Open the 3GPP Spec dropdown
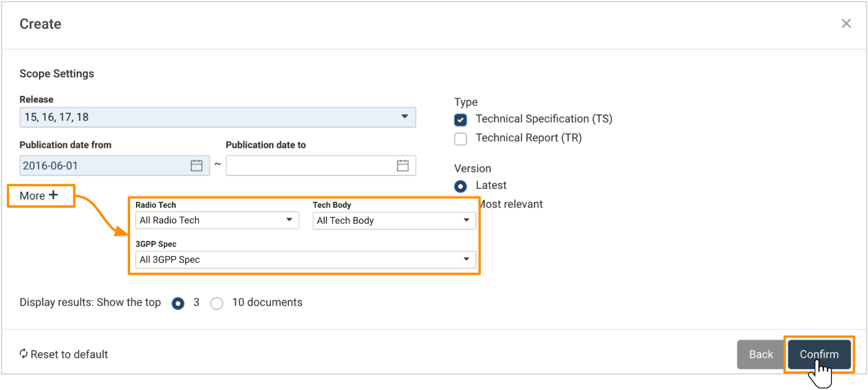The image size is (868, 390). [306, 260]
